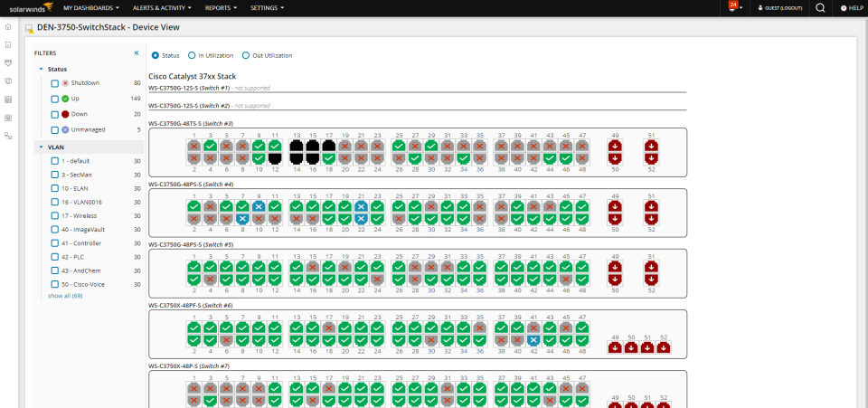Image resolution: width=868 pixels, height=408 pixels.
Task: Select red uplink port 49 on Switch #6
Action: 615,347
